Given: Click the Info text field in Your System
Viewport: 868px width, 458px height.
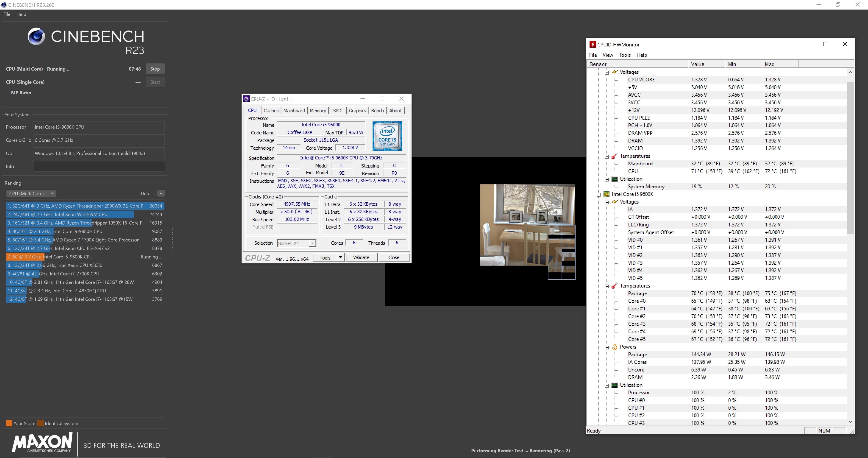Looking at the screenshot, I should pos(99,166).
